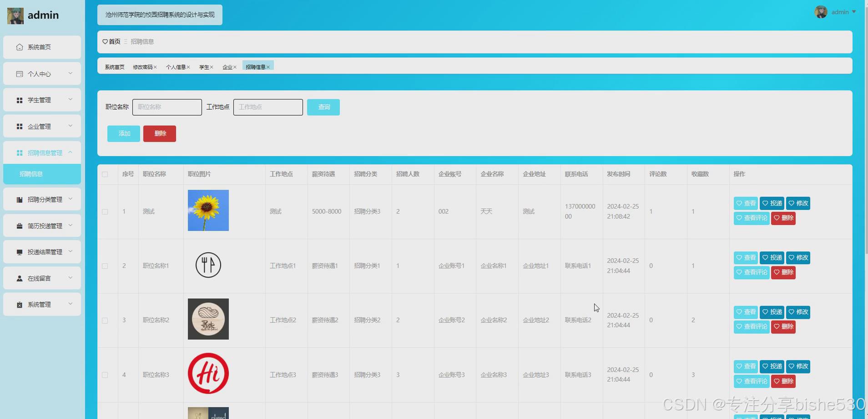The image size is (868, 419).
Task: Expand the 在线留言 sidebar menu
Action: 70,277
